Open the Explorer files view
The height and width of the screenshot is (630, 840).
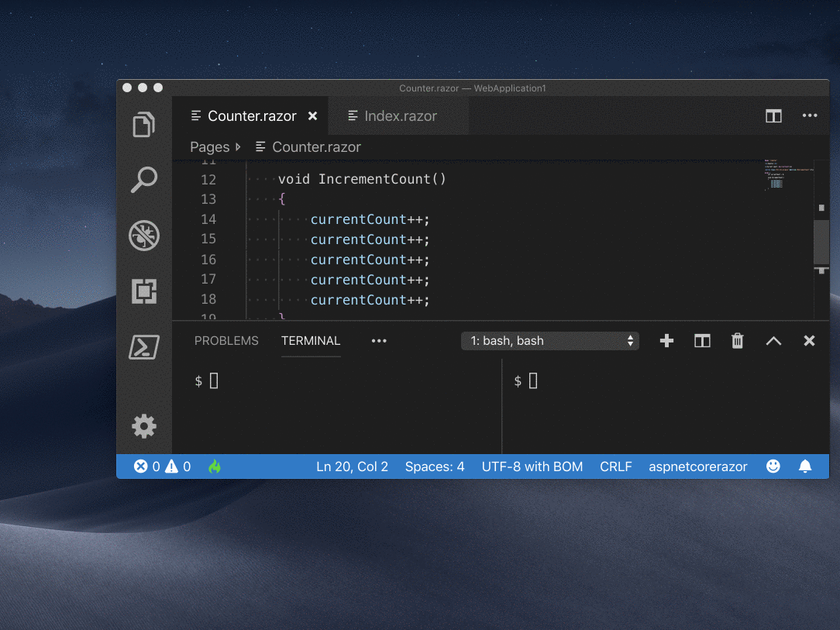pyautogui.click(x=143, y=125)
